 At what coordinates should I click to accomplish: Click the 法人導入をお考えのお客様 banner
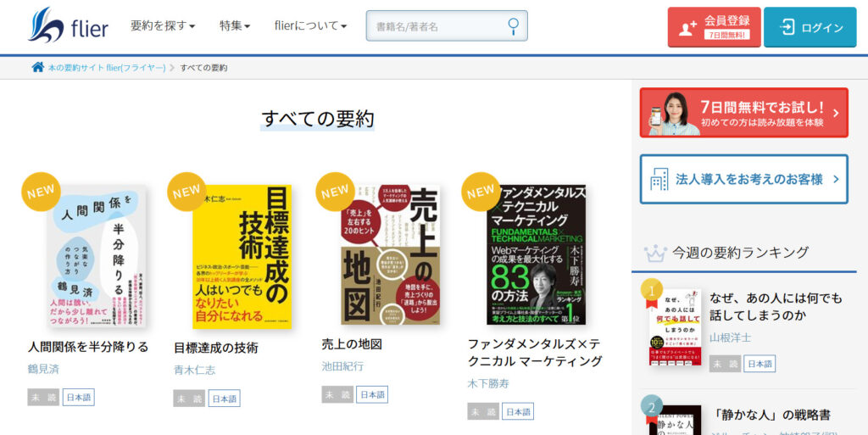tap(744, 179)
